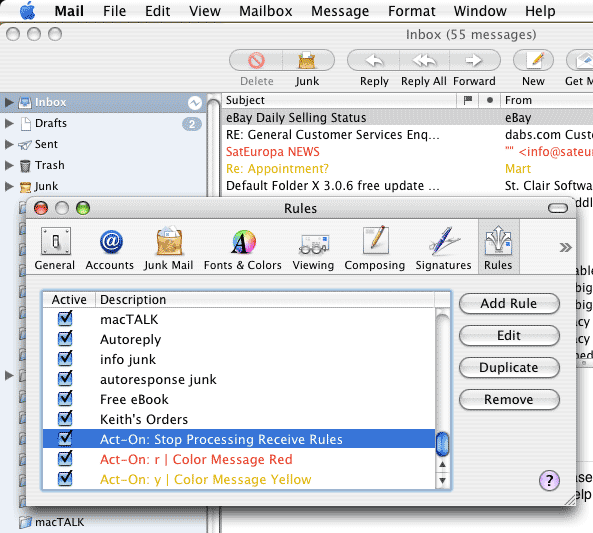Expand the Sent disclosure triangle

tap(9, 145)
